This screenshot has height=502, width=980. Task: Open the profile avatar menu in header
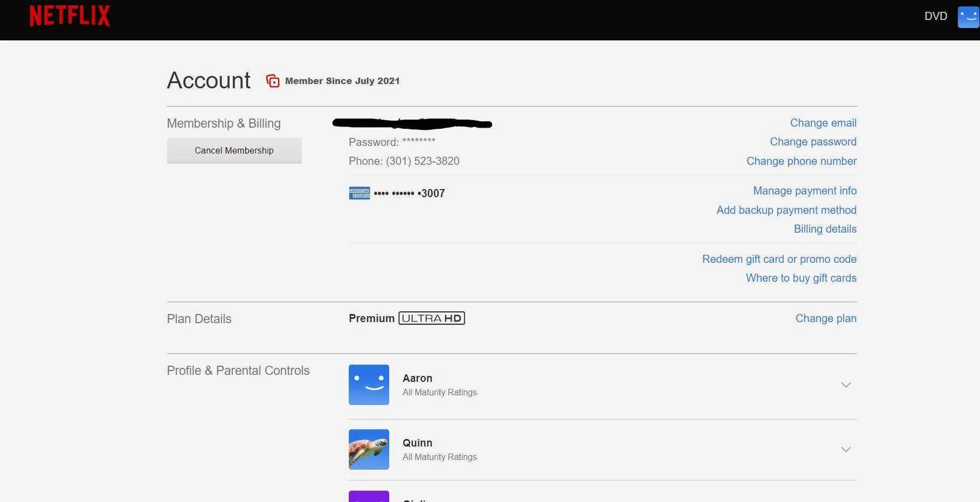(968, 17)
